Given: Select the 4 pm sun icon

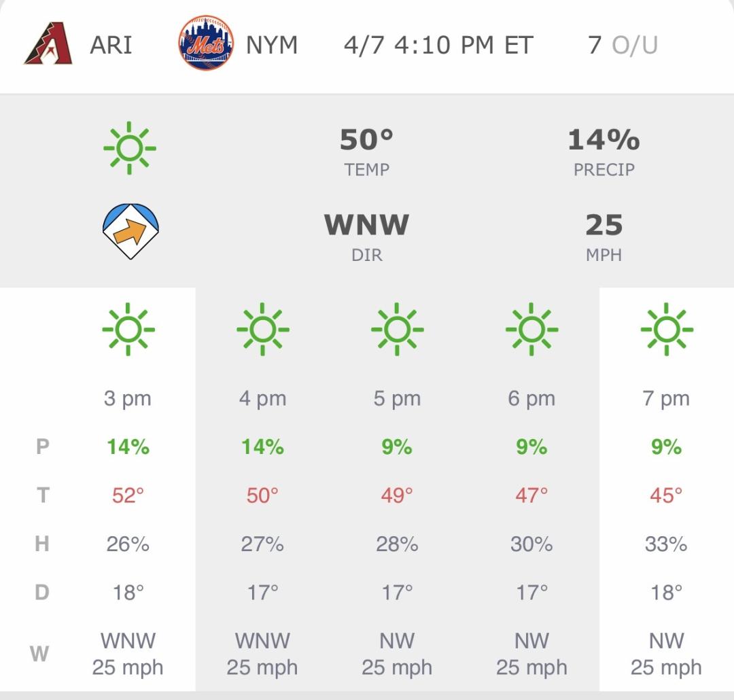Looking at the screenshot, I should [x=263, y=330].
